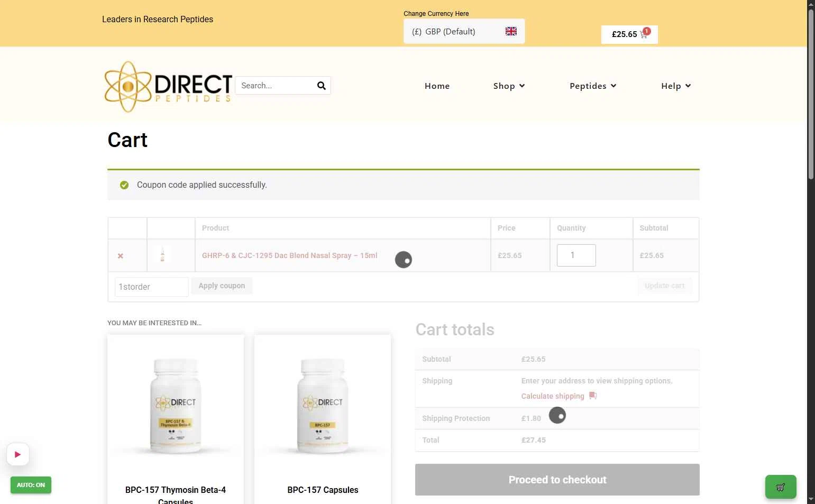The image size is (815, 504).
Task: Click Proceed to checkout
Action: pos(557,480)
